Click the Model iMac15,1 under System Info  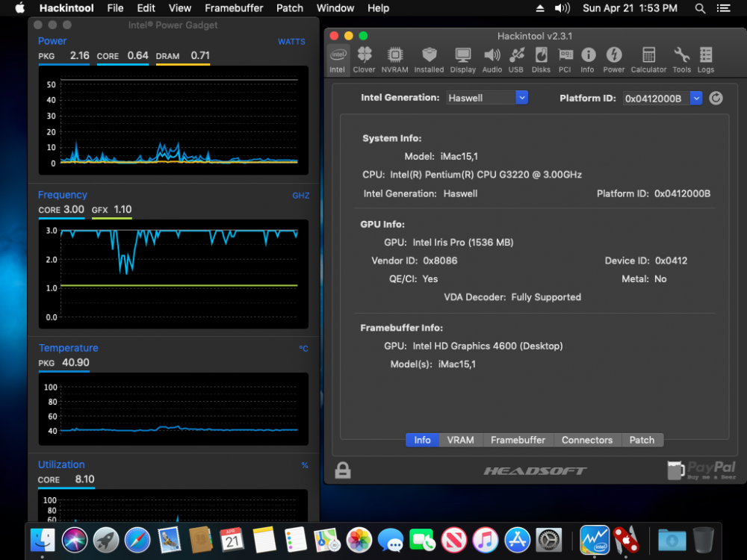tap(459, 156)
